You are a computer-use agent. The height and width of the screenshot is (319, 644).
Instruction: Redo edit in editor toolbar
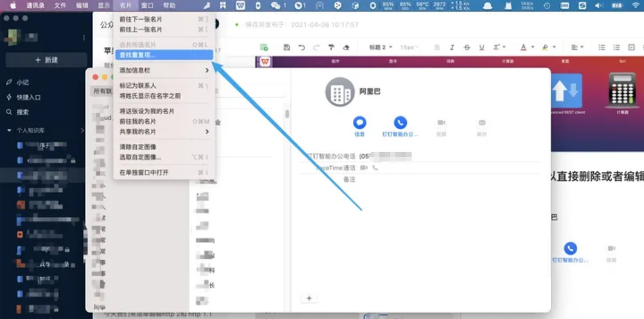coord(316,47)
